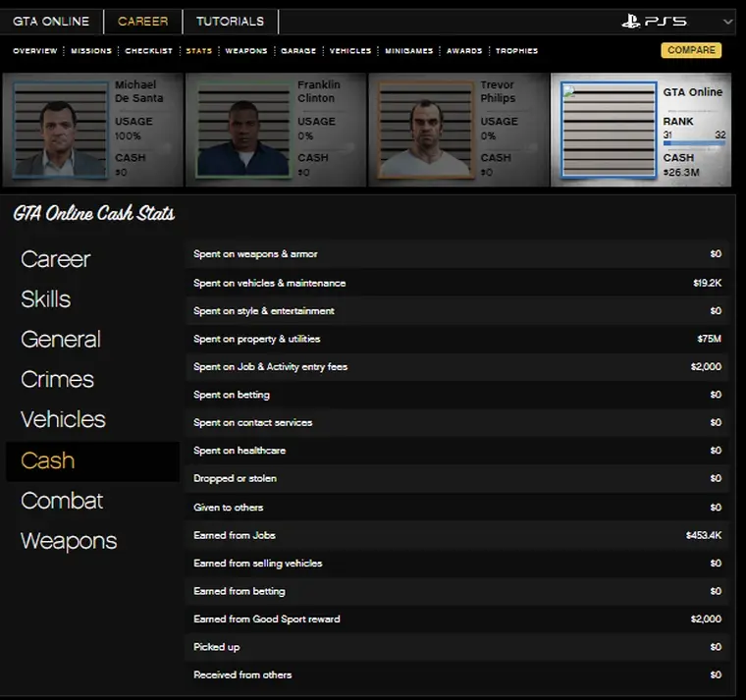
Task: Open the CAREER top tab
Action: [x=142, y=21]
